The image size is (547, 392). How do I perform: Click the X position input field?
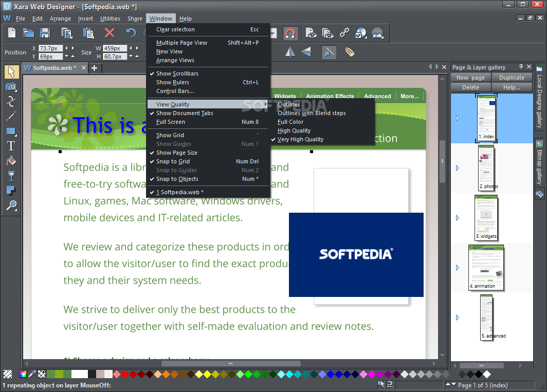[50, 48]
